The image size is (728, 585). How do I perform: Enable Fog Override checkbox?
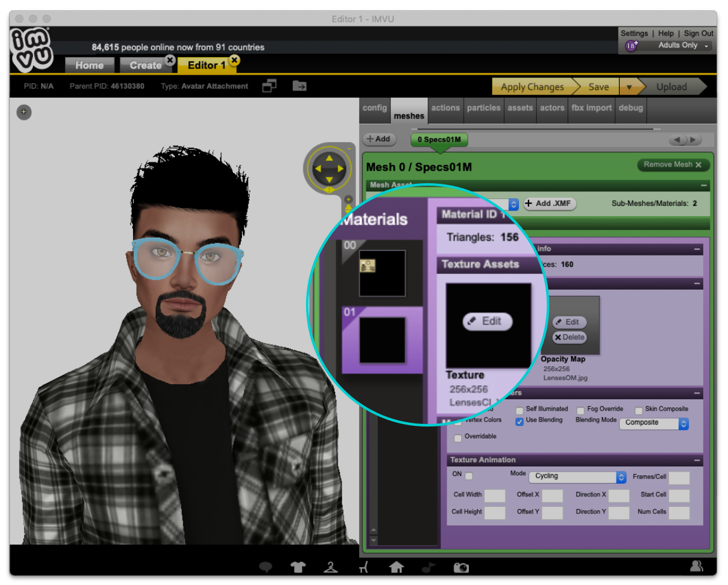pyautogui.click(x=580, y=411)
